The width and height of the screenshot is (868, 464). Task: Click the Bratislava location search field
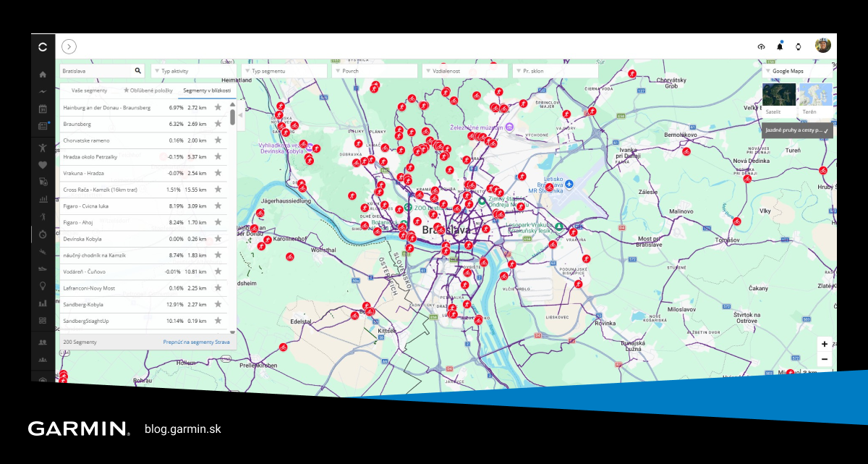point(103,71)
